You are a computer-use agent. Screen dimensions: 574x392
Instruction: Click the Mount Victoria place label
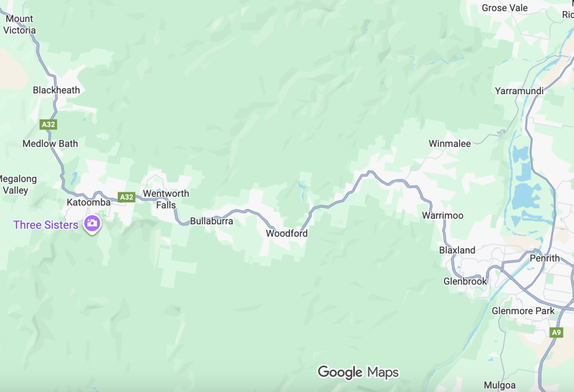[x=20, y=24]
